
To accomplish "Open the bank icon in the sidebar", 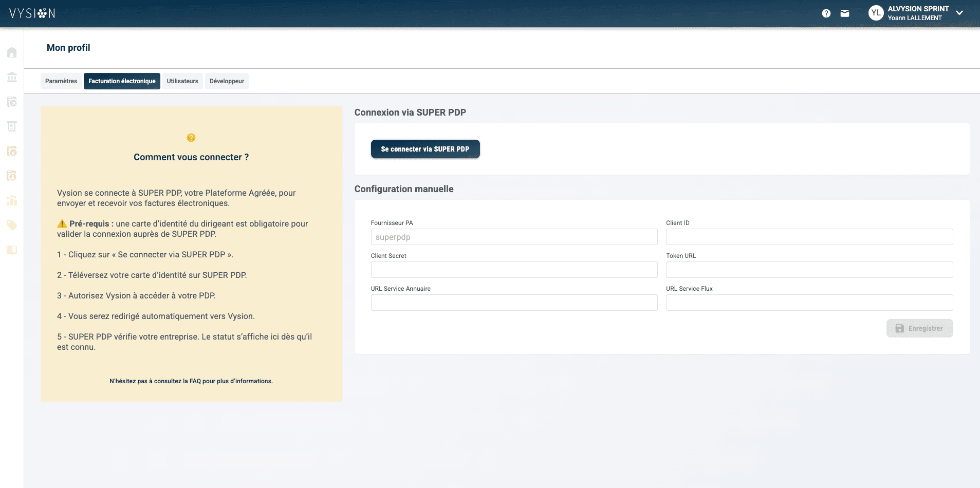I will (12, 77).
